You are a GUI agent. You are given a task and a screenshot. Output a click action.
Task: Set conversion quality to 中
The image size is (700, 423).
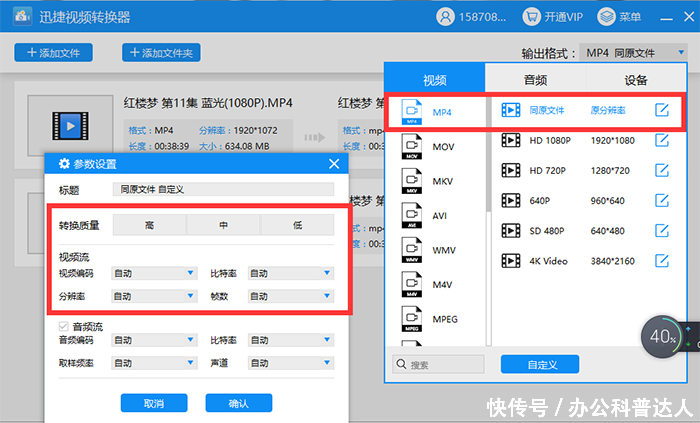223,225
